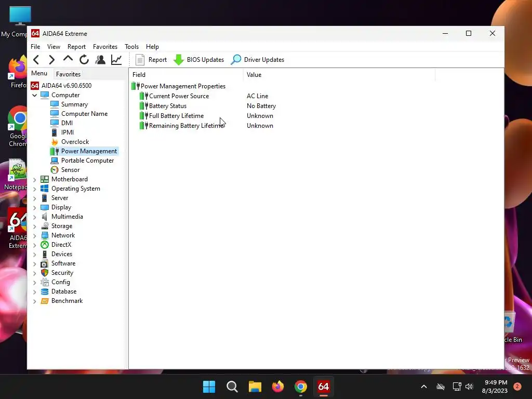
Task: Expand the Operating System tree node
Action: 35,189
